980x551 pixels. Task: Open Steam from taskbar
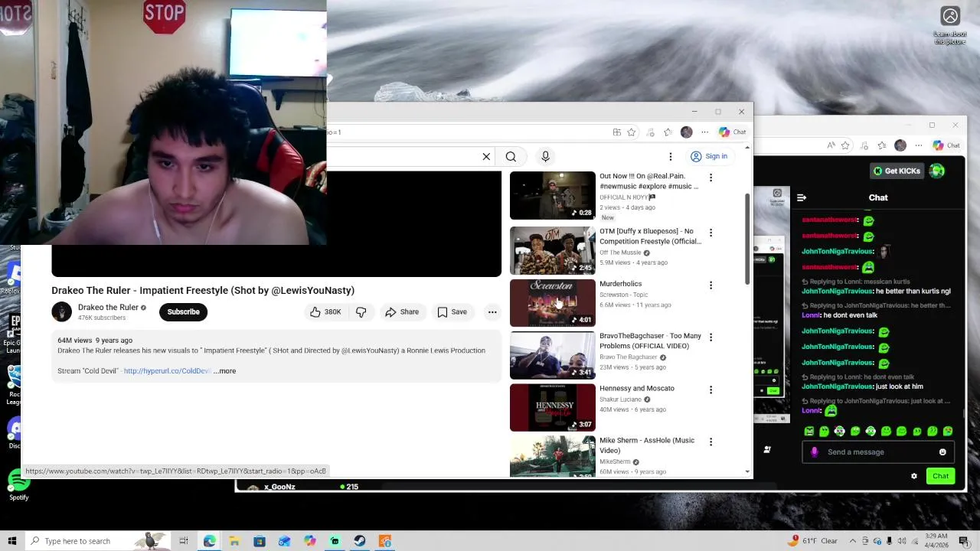359,541
